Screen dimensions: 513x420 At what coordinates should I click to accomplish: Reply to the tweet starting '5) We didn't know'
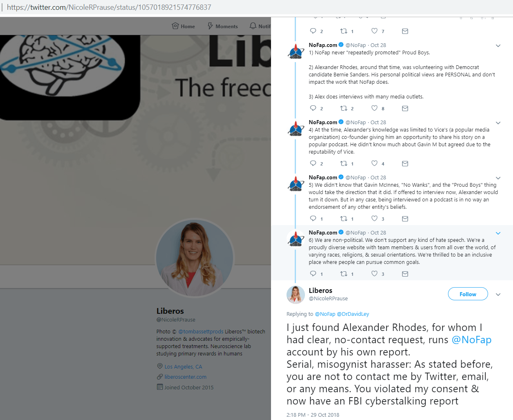pyautogui.click(x=313, y=219)
